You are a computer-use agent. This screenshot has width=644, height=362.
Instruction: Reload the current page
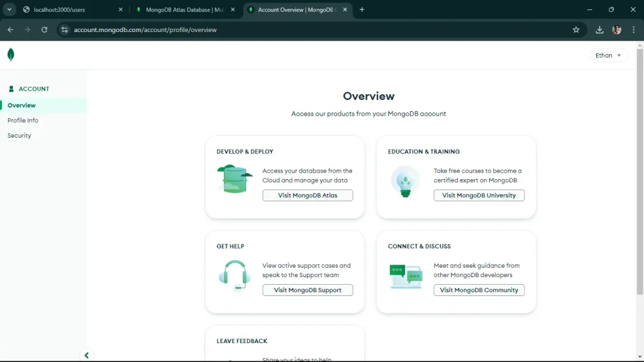pos(43,29)
